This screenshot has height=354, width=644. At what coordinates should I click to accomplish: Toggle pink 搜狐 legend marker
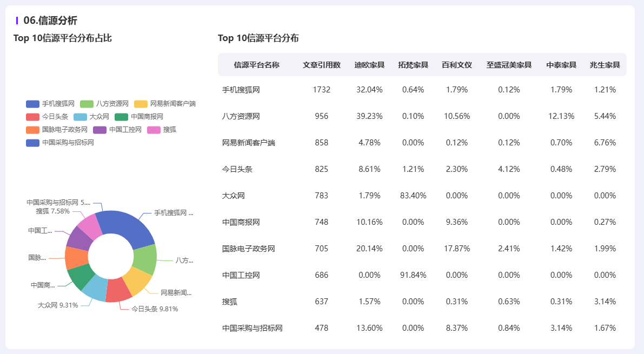tap(154, 130)
